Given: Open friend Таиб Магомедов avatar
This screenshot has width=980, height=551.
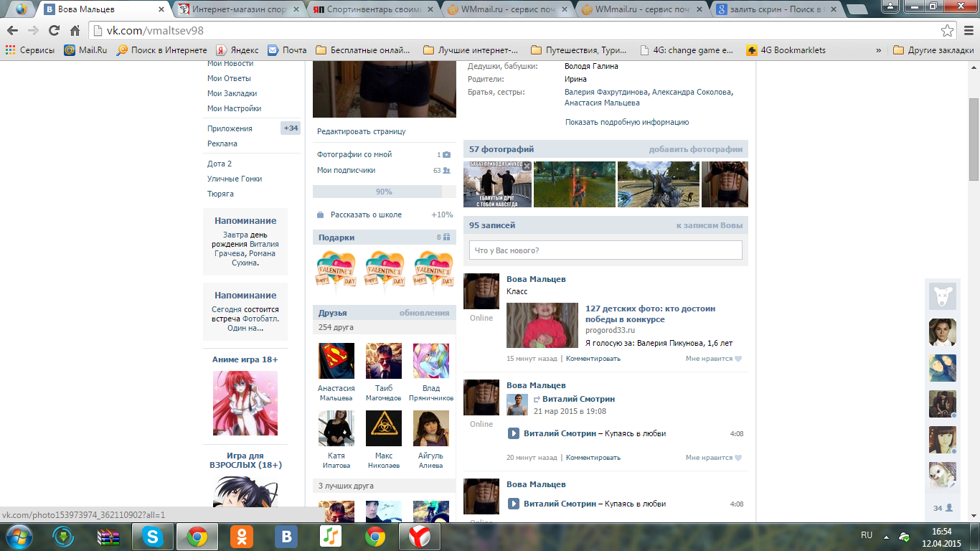Looking at the screenshot, I should (x=384, y=361).
